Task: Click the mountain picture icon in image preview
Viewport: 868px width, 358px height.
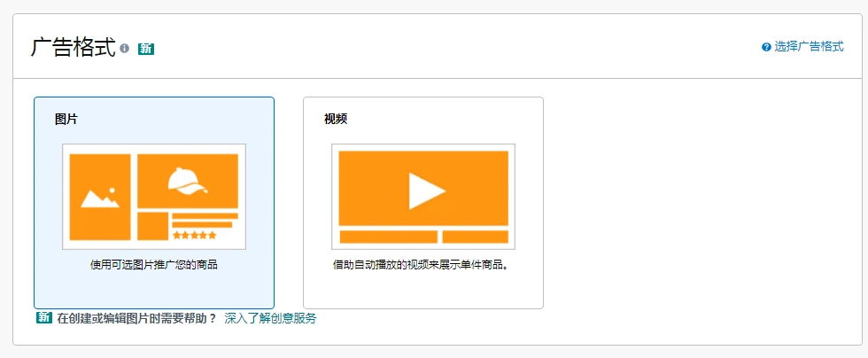Action: coord(99,197)
